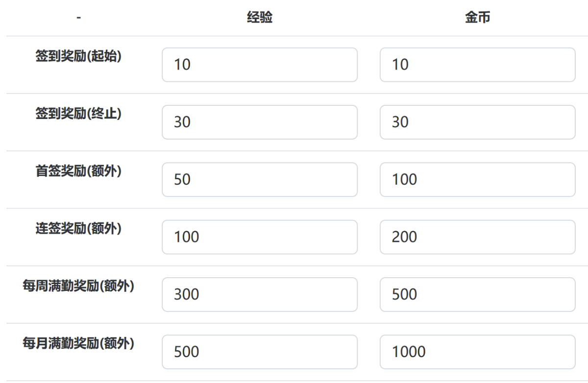The width and height of the screenshot is (588, 383).
Task: Click the 每周满勤奖励(额外) row label
Action: [78, 286]
